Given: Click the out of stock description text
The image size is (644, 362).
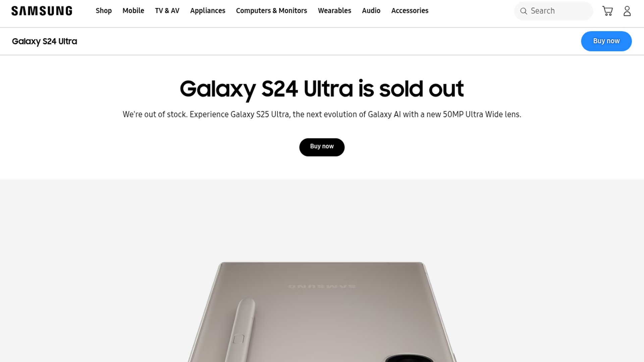Looking at the screenshot, I should (322, 114).
